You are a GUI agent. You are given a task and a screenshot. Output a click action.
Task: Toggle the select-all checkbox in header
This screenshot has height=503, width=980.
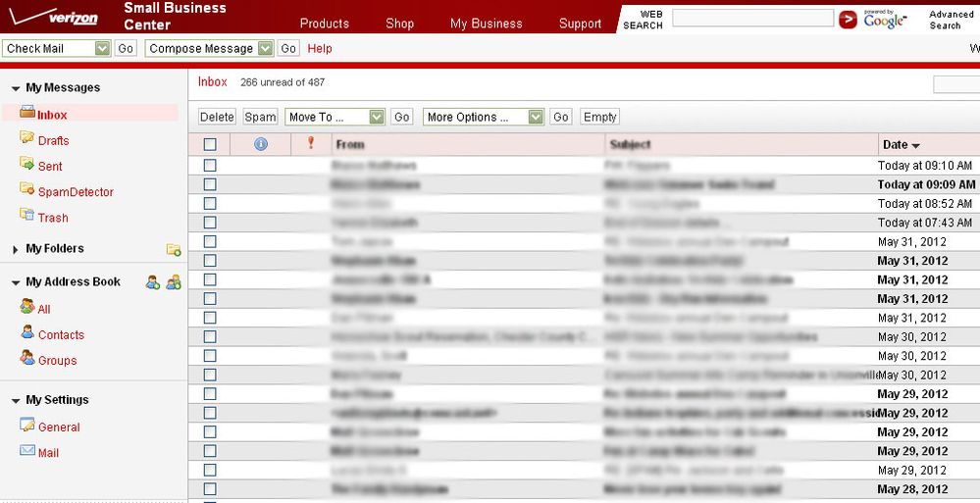(x=210, y=144)
